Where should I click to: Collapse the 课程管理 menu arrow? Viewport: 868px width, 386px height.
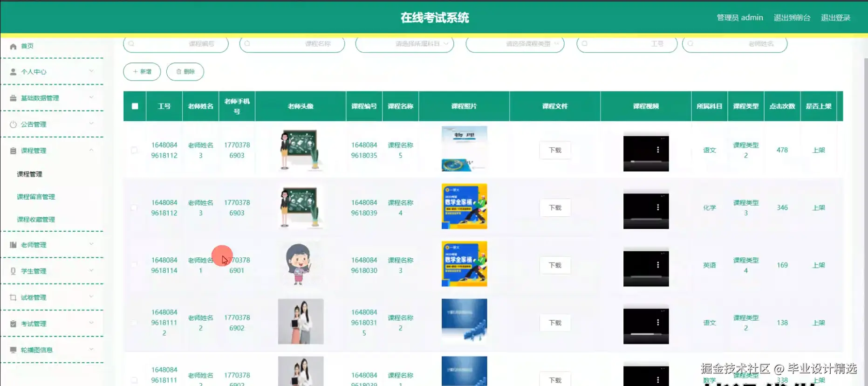91,150
